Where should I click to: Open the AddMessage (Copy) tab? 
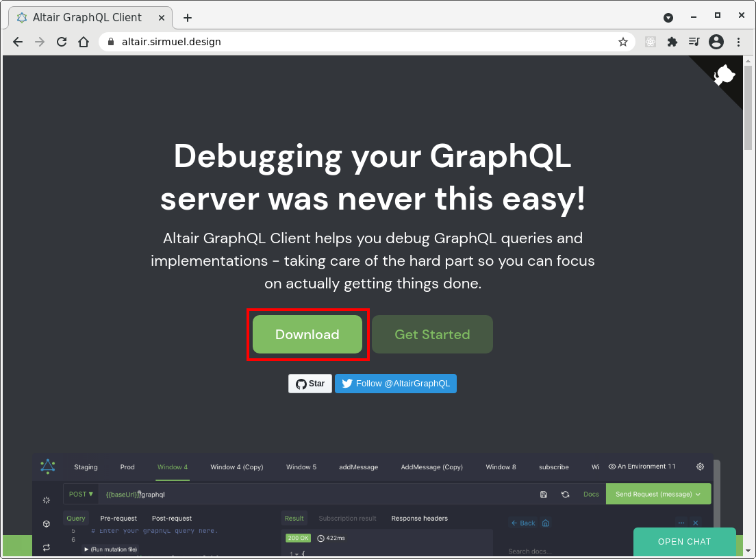pyautogui.click(x=431, y=467)
